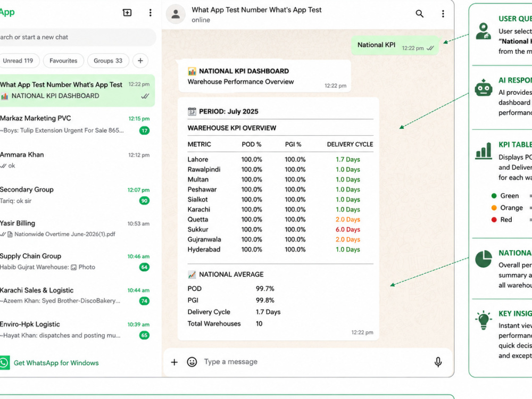Image resolution: width=532 pixels, height=399 pixels.
Task: Open the Supply Chain Group chat
Action: (76, 262)
